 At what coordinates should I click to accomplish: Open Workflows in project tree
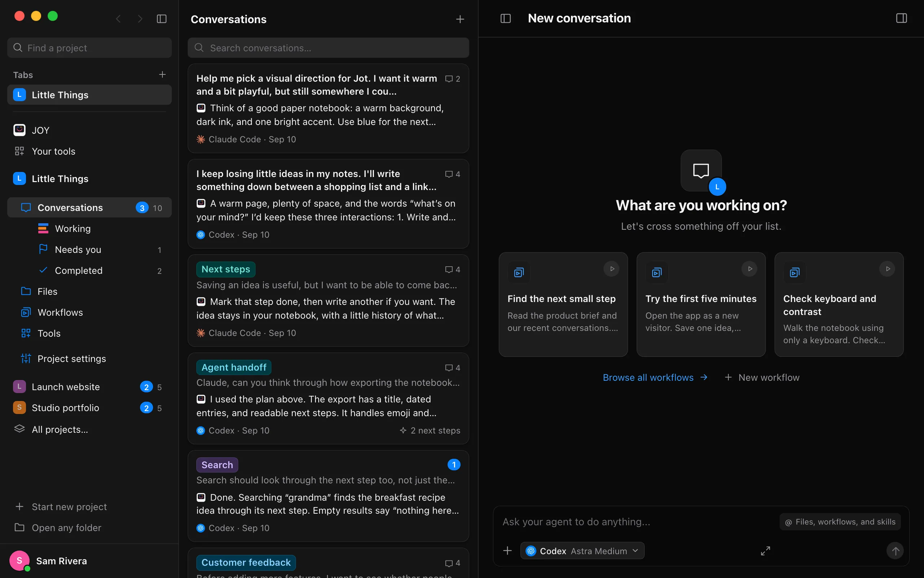click(x=90, y=313)
